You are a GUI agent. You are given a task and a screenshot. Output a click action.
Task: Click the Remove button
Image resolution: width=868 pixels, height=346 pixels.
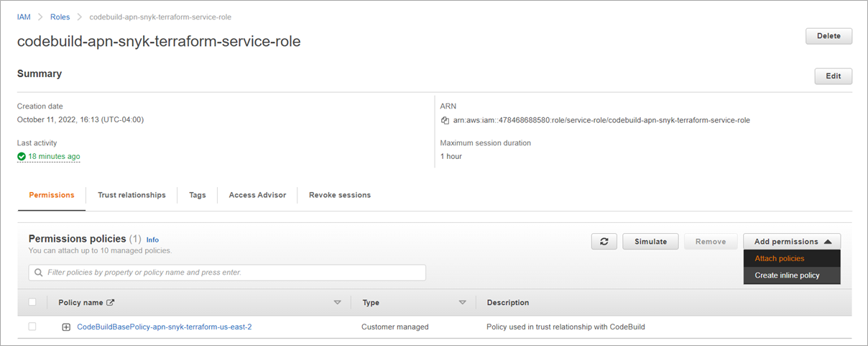coord(711,242)
